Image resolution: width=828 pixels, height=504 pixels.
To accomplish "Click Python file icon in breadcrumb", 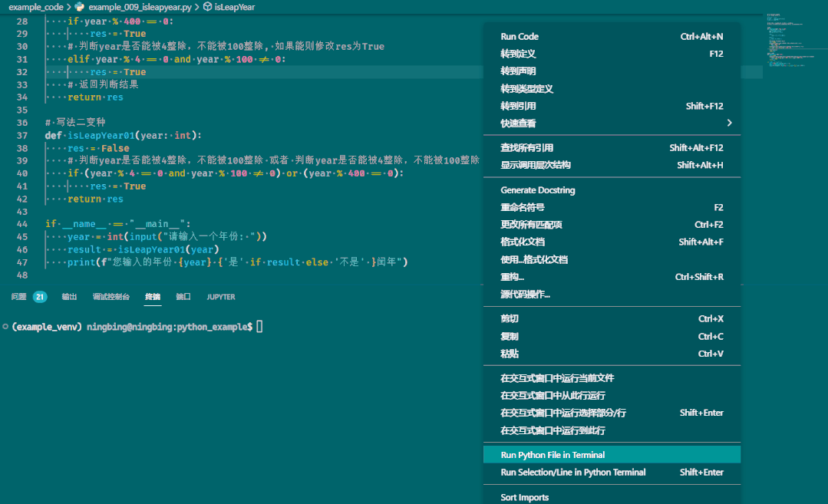I will (x=80, y=7).
